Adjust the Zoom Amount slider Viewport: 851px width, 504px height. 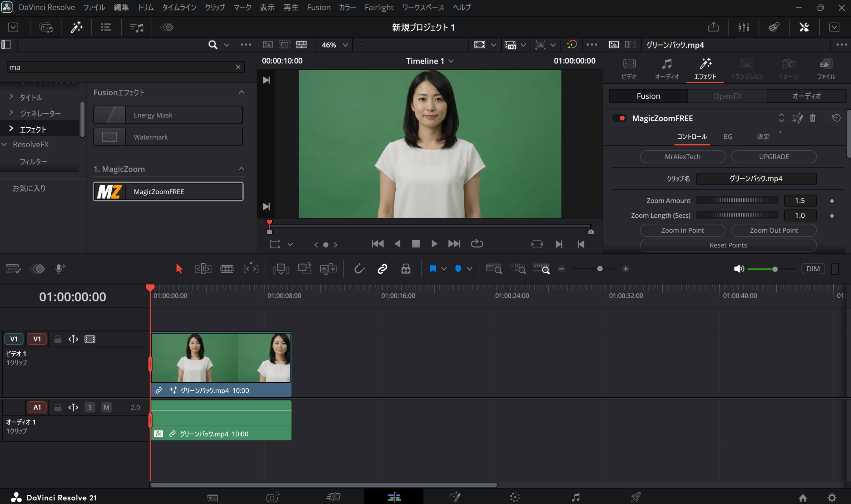(x=737, y=201)
